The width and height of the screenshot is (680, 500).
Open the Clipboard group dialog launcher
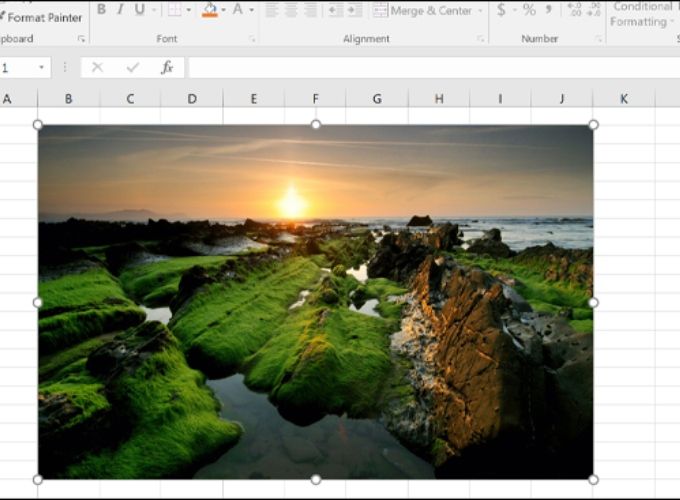[81, 39]
